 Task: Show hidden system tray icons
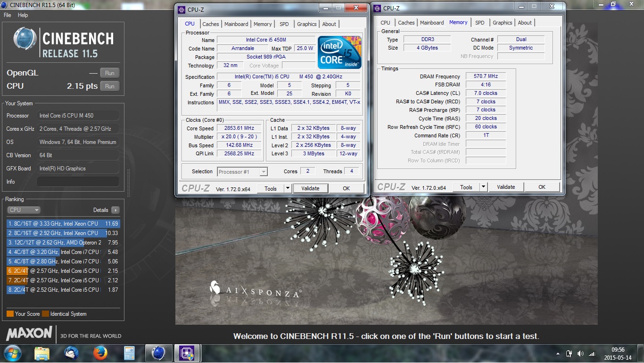[558, 353]
